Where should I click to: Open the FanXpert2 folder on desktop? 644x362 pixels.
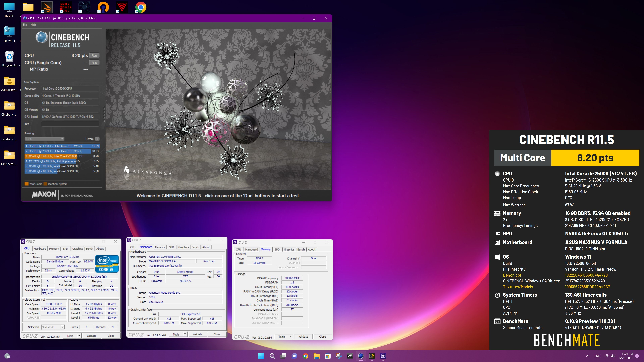click(x=9, y=158)
